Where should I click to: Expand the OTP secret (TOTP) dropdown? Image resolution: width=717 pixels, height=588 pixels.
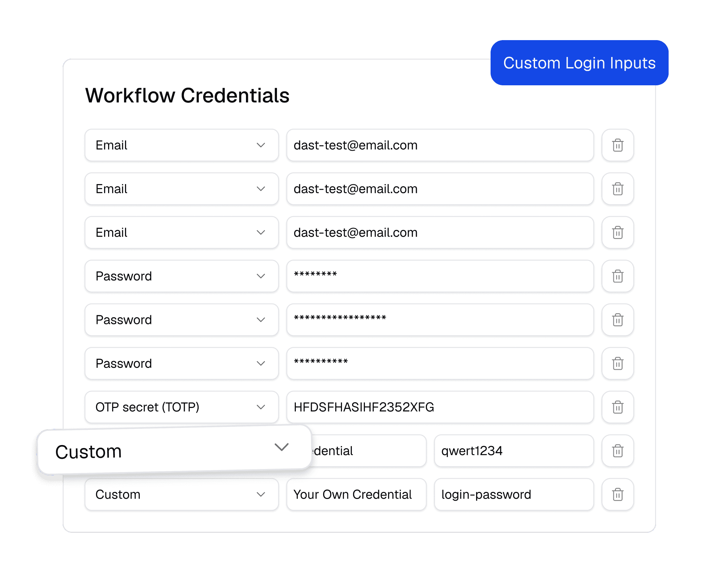tap(182, 407)
